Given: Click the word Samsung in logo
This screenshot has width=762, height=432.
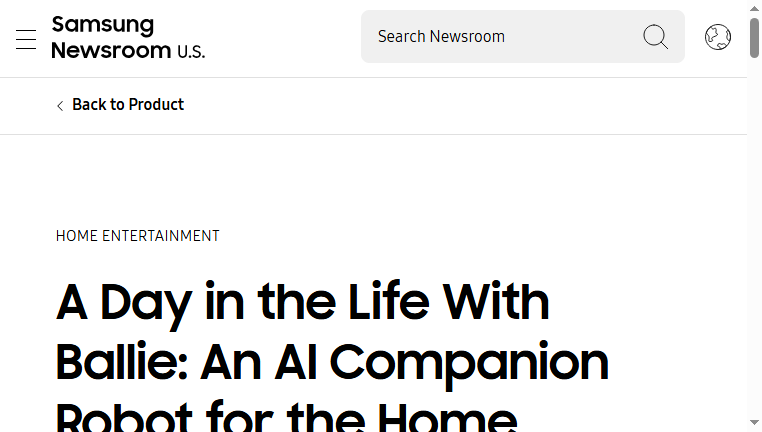Looking at the screenshot, I should click(x=103, y=25).
